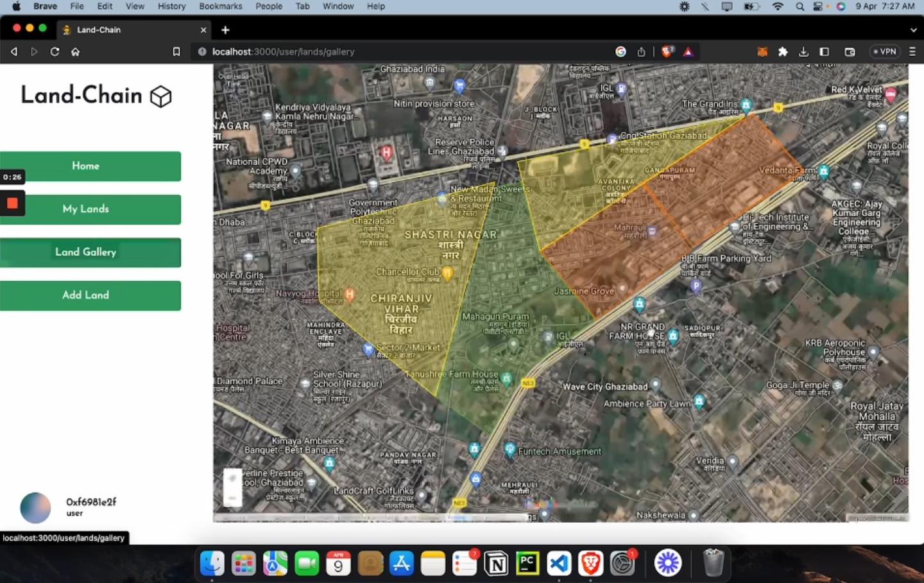The image size is (924, 583).
Task: Click the Sector 2 Market marker
Action: point(368,349)
